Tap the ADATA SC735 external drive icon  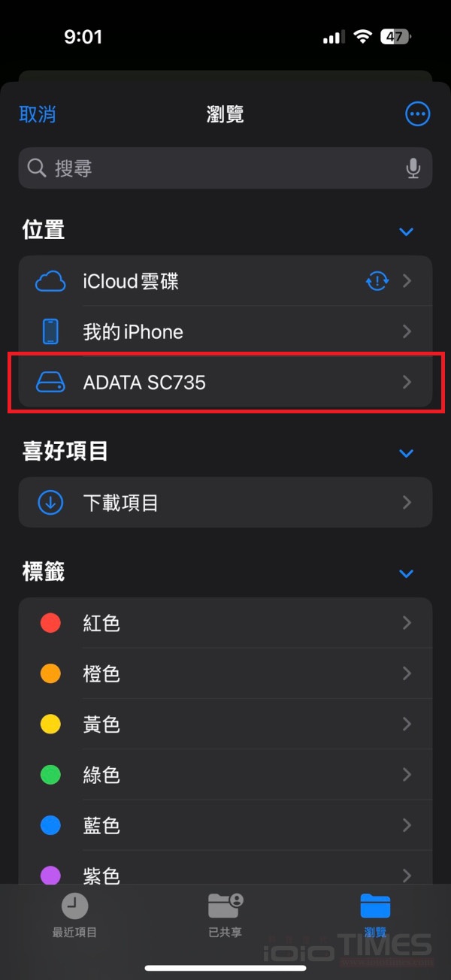click(x=50, y=383)
